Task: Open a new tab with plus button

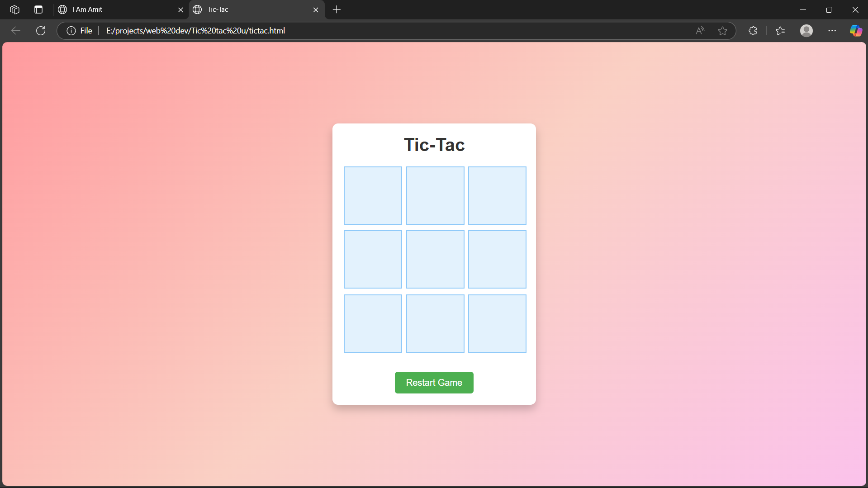Action: 337,9
